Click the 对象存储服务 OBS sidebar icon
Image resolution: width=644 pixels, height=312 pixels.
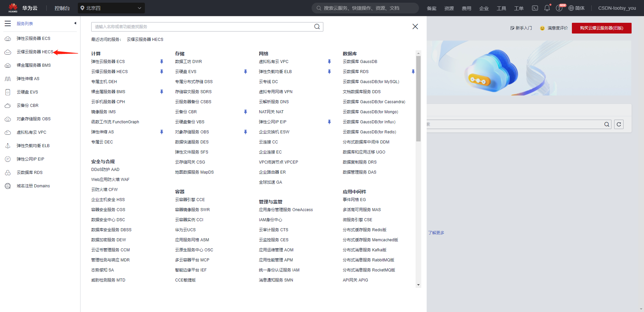click(x=8, y=119)
